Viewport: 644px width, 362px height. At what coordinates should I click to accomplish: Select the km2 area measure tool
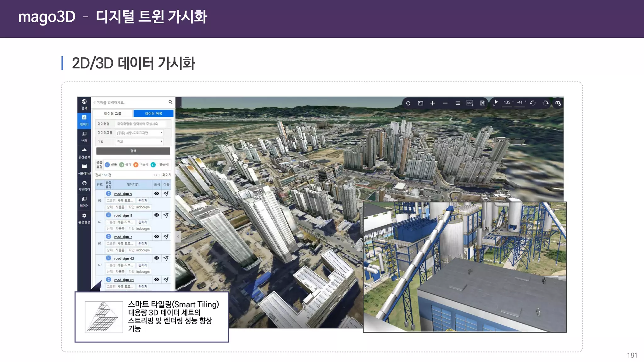point(470,103)
